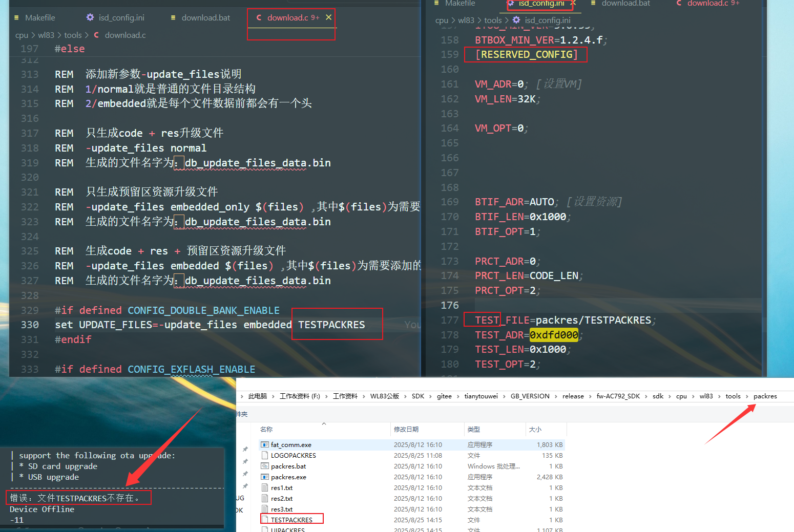Sort files by the 名称 column header
The image size is (794, 532).
pyautogui.click(x=266, y=429)
